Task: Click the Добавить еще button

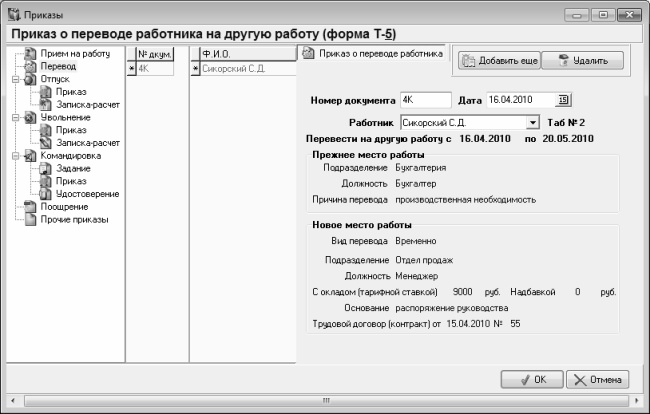Action: point(500,61)
